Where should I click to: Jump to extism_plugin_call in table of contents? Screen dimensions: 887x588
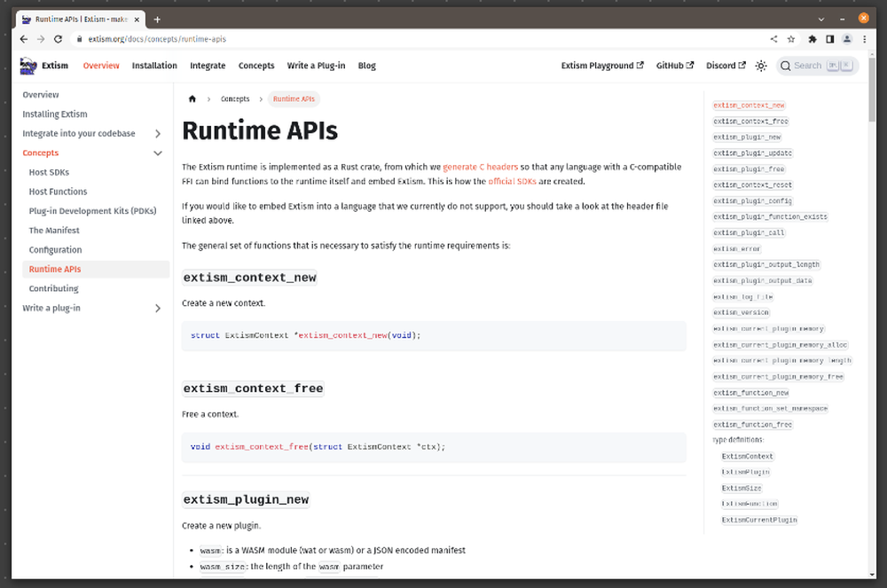749,233
